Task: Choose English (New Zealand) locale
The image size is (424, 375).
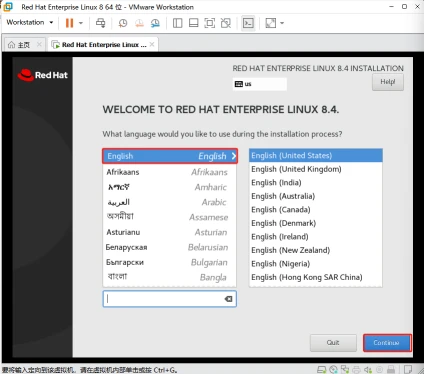Action: point(316,250)
